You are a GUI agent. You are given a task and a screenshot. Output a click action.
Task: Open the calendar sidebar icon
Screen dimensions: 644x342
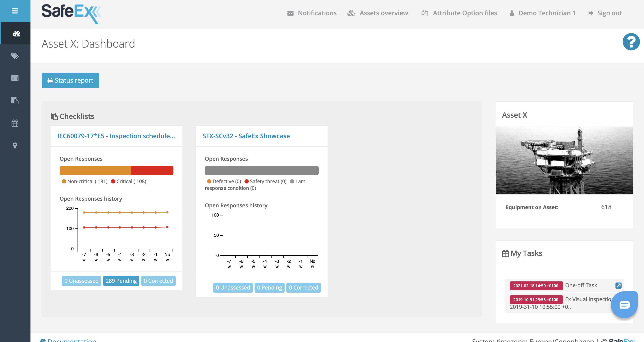point(15,123)
